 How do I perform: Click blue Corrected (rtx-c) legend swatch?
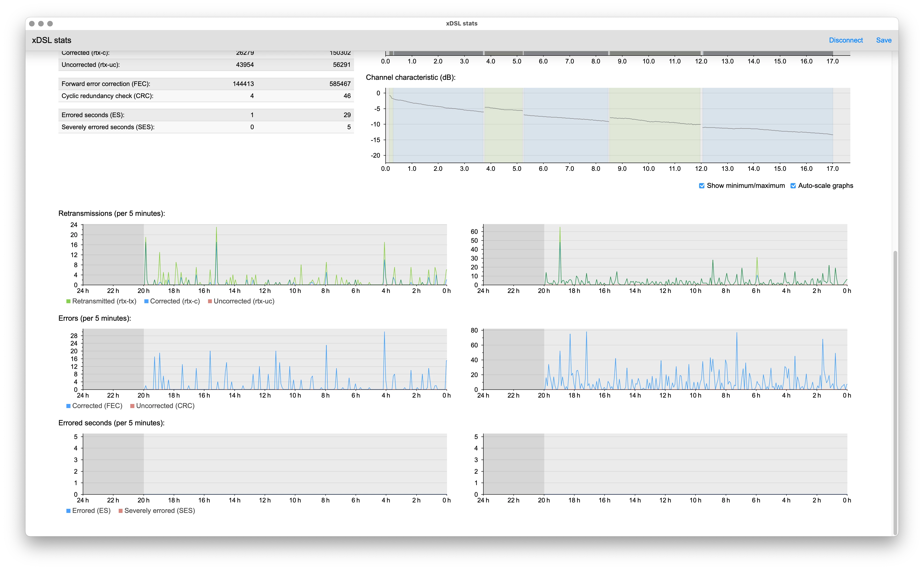tap(146, 301)
